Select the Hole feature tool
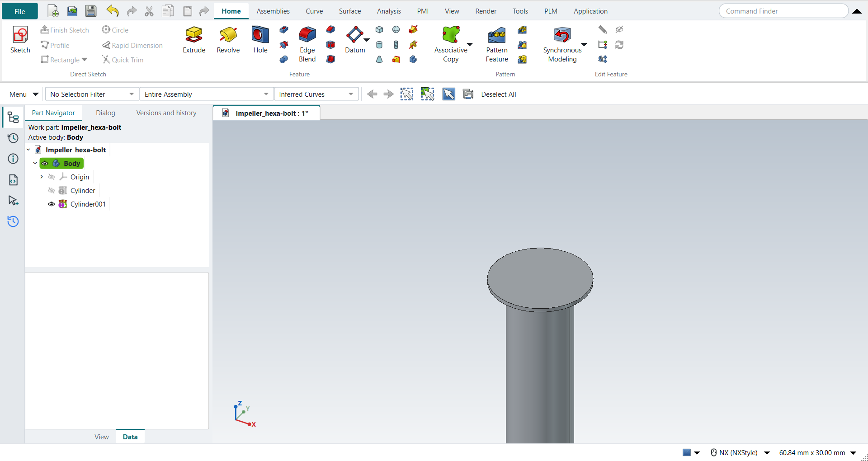Viewport: 868px width, 461px height. tap(260, 40)
